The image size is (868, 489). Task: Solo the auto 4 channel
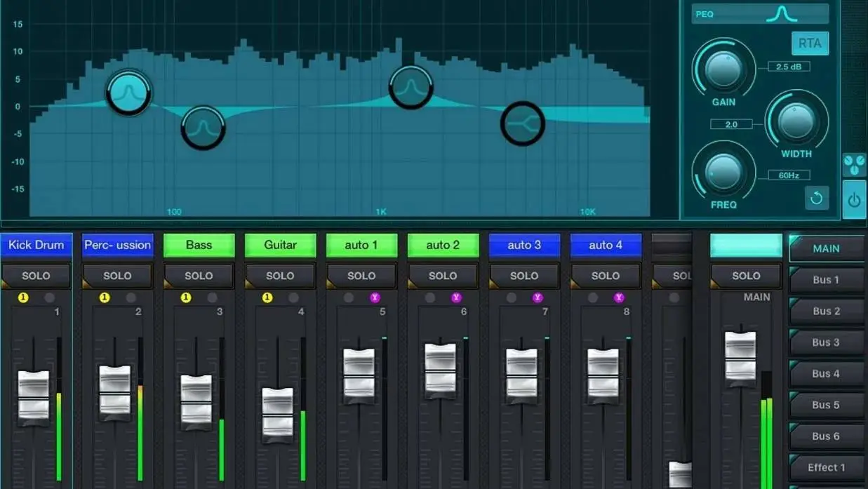click(606, 276)
